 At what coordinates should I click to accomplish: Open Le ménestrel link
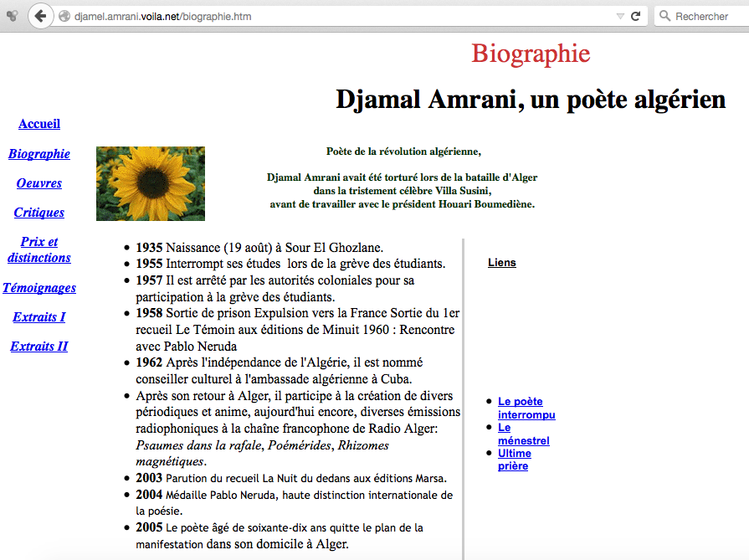(x=524, y=434)
